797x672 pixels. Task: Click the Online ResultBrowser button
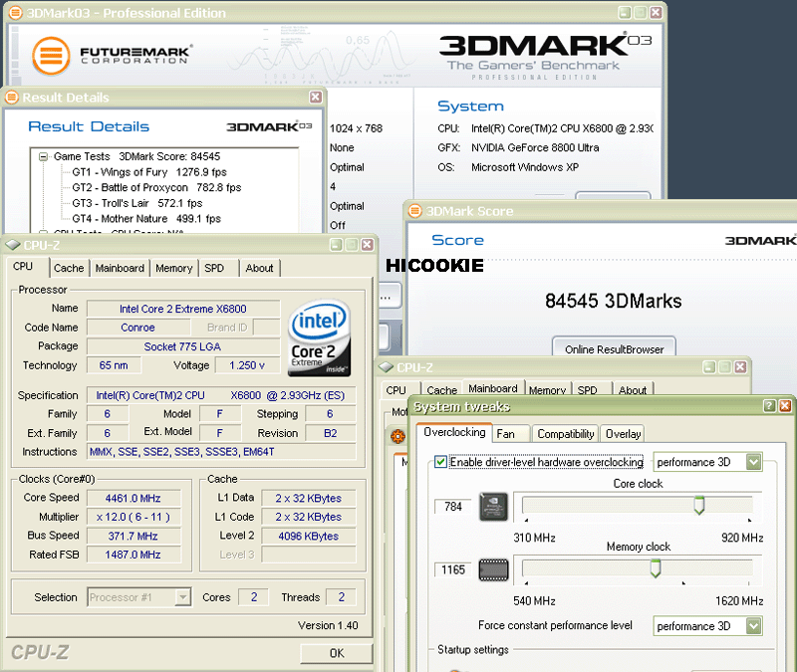click(613, 349)
